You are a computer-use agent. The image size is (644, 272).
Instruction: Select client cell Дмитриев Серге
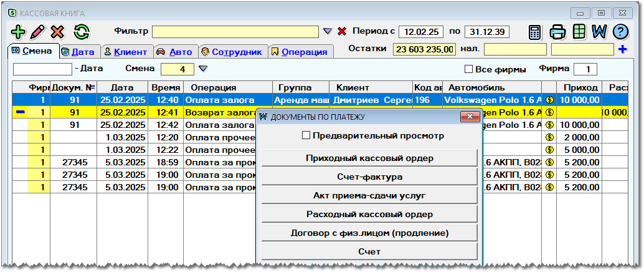tap(371, 100)
